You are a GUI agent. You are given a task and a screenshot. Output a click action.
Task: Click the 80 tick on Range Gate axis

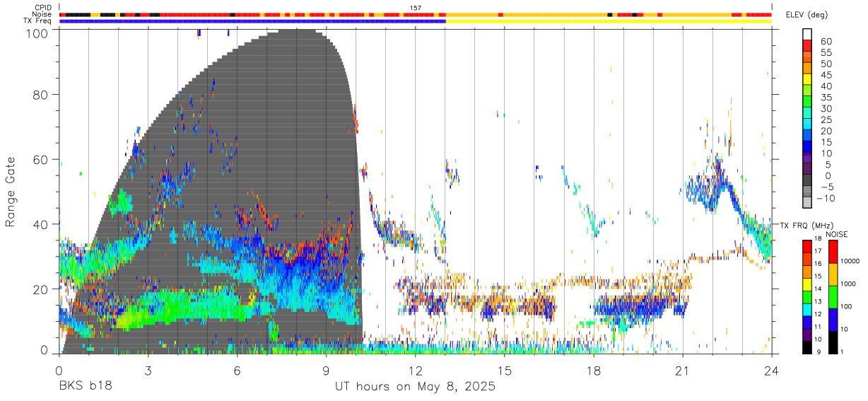42,95
